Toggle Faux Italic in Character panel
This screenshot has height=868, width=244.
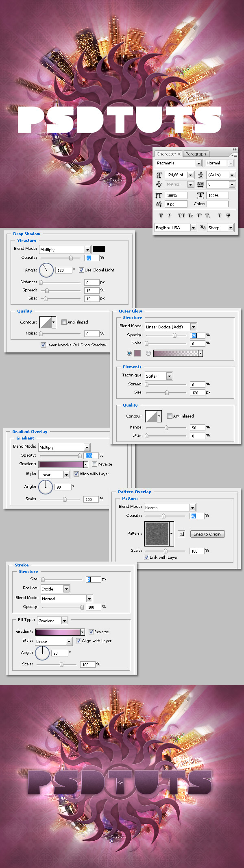169,216
